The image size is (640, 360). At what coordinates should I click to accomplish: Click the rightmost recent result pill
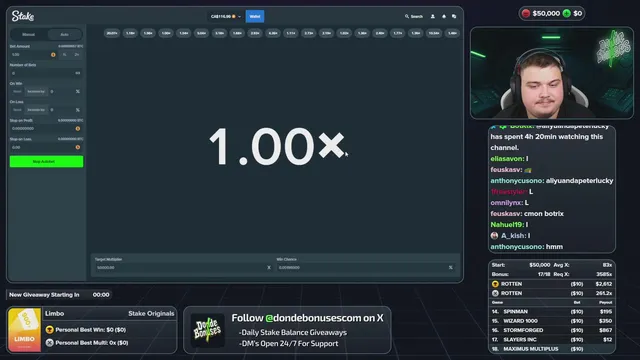click(x=452, y=33)
